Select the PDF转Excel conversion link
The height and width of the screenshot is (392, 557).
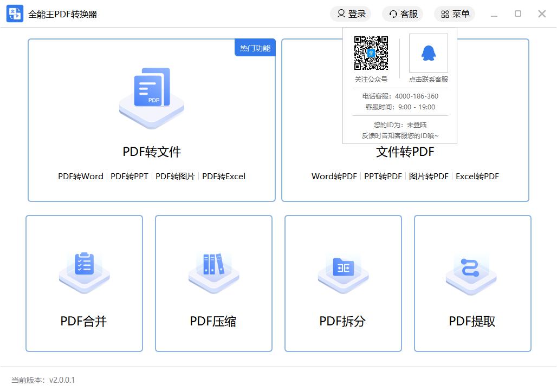[224, 176]
